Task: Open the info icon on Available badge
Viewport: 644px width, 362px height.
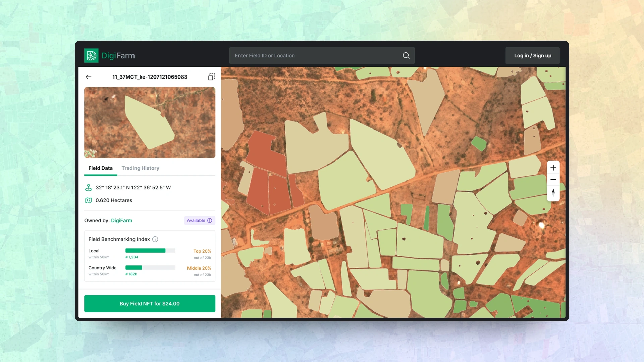Action: [210, 220]
